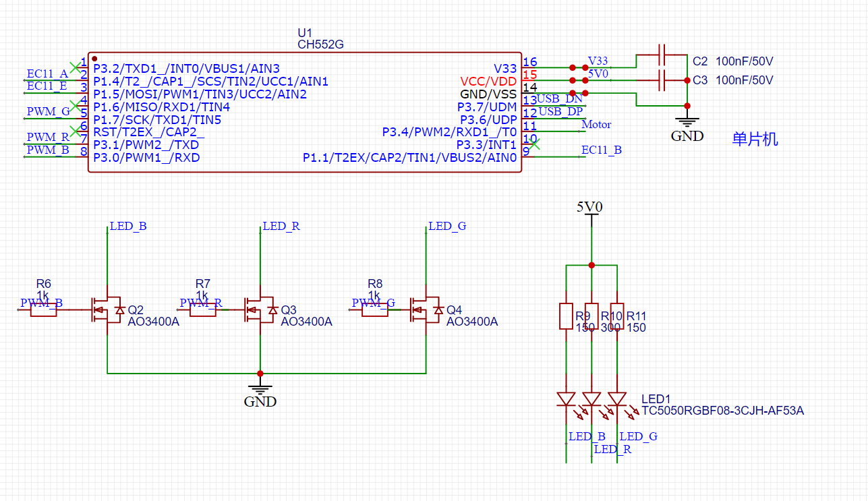Select the rightmost LED diode symbol
This screenshot has width=868, height=501.
pyautogui.click(x=617, y=399)
